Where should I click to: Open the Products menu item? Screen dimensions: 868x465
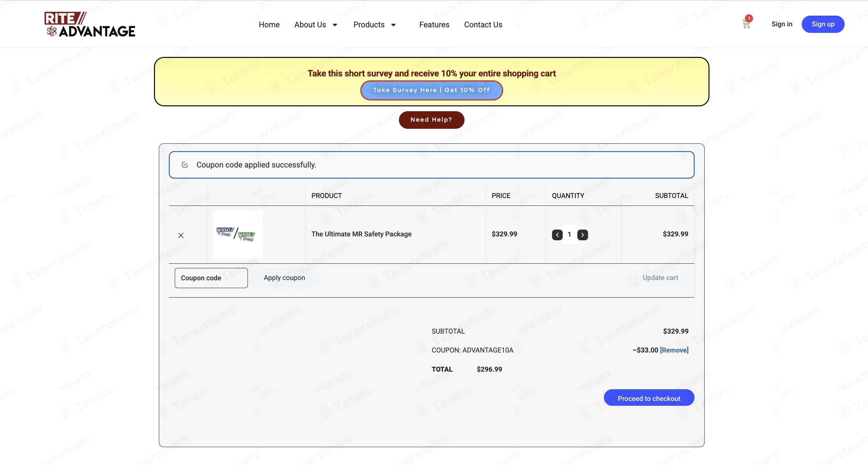click(x=369, y=25)
